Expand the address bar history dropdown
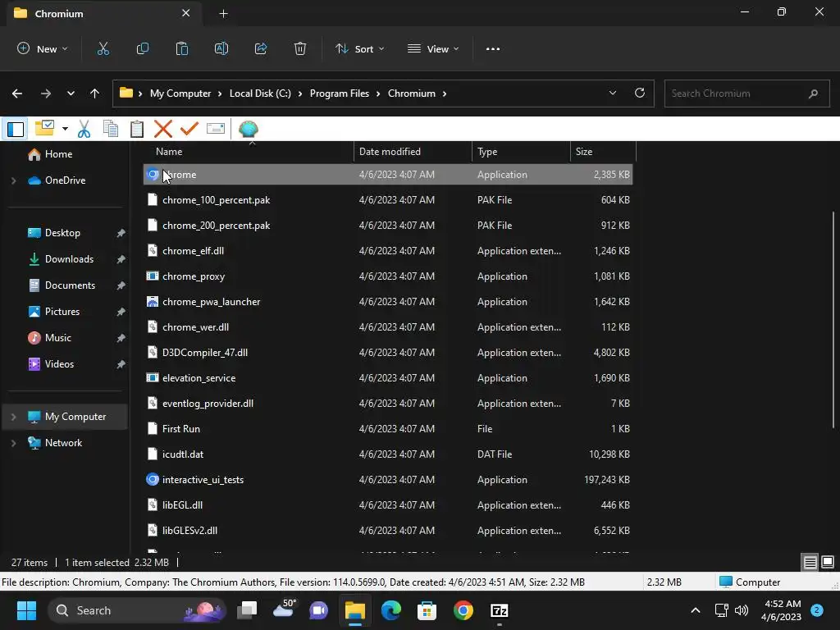This screenshot has height=630, width=840. pos(613,93)
